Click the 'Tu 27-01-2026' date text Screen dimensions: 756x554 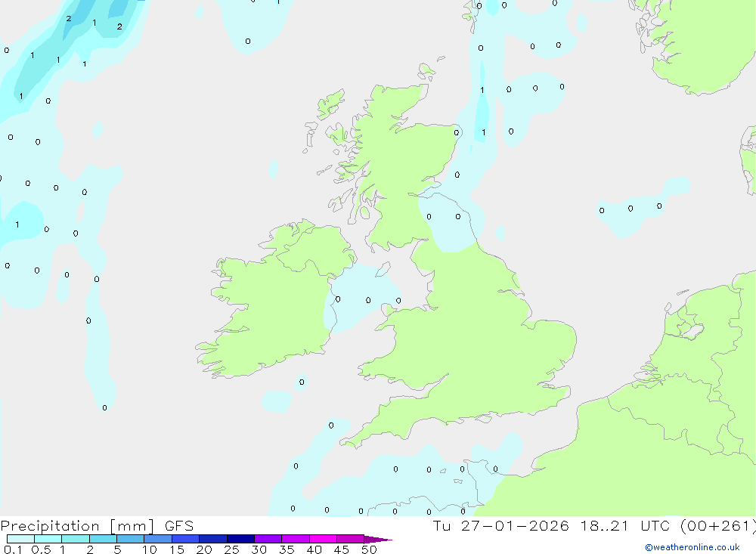500,526
